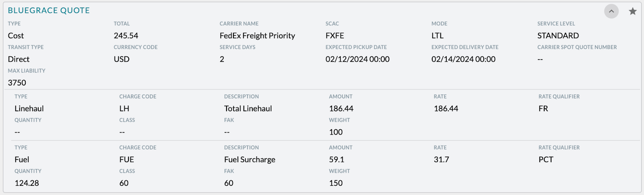Click the STANDARD service level value
The width and height of the screenshot is (644, 195).
click(x=558, y=36)
